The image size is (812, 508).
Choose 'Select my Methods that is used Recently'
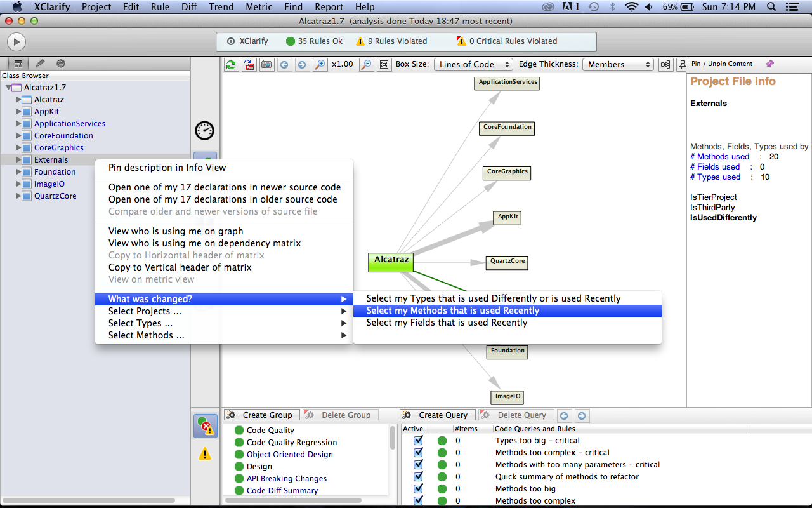pyautogui.click(x=507, y=311)
